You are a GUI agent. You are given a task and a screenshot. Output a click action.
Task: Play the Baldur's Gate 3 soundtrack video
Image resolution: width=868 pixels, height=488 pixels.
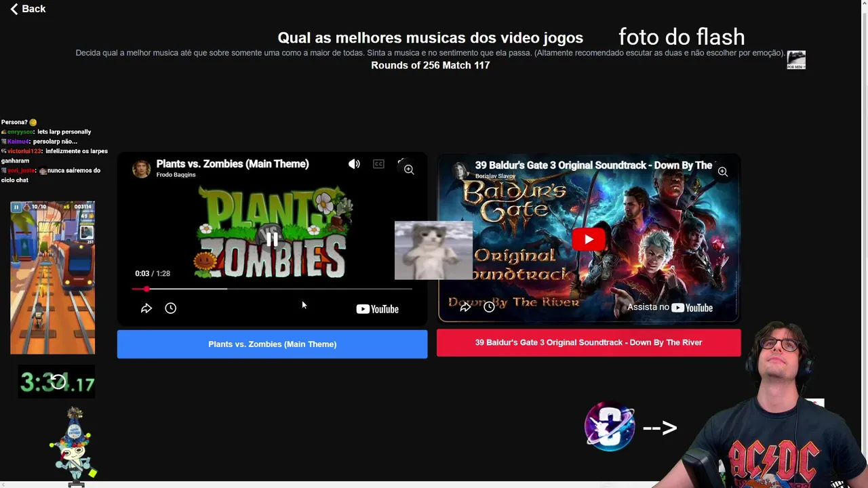(589, 239)
